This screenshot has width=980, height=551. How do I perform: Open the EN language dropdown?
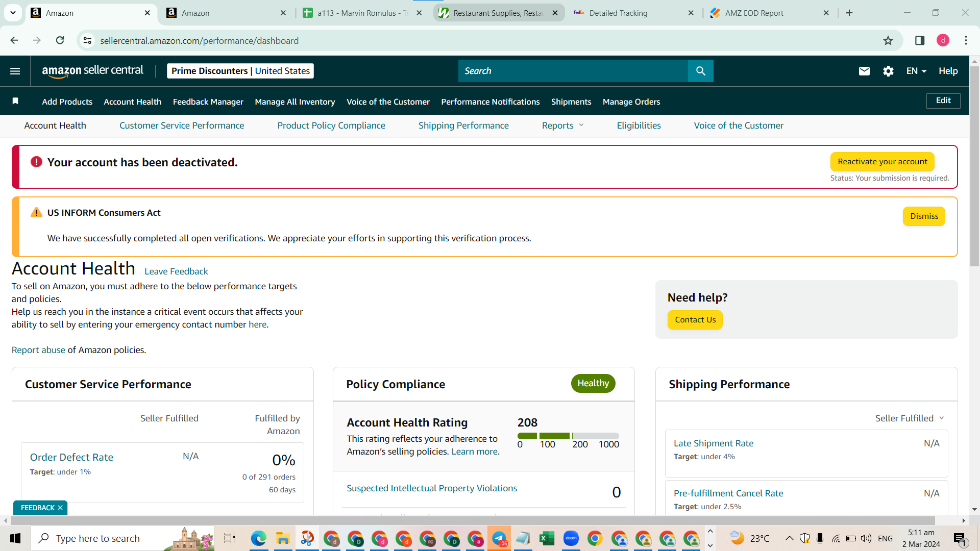[x=916, y=71]
